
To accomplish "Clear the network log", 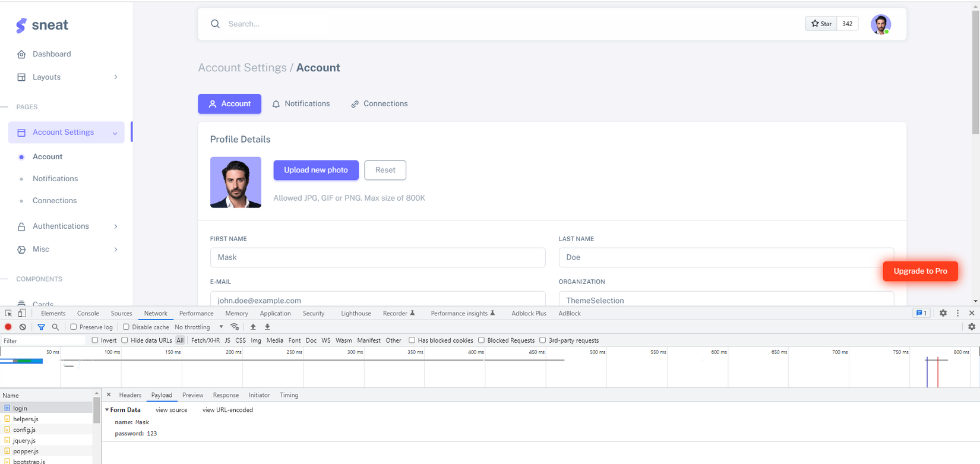I will (23, 327).
